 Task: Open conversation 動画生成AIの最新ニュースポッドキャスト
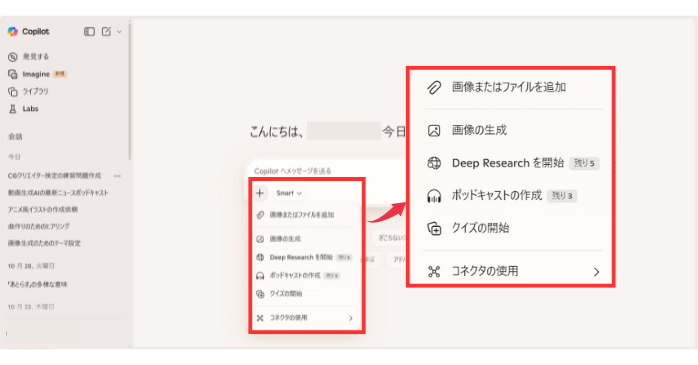click(x=58, y=193)
